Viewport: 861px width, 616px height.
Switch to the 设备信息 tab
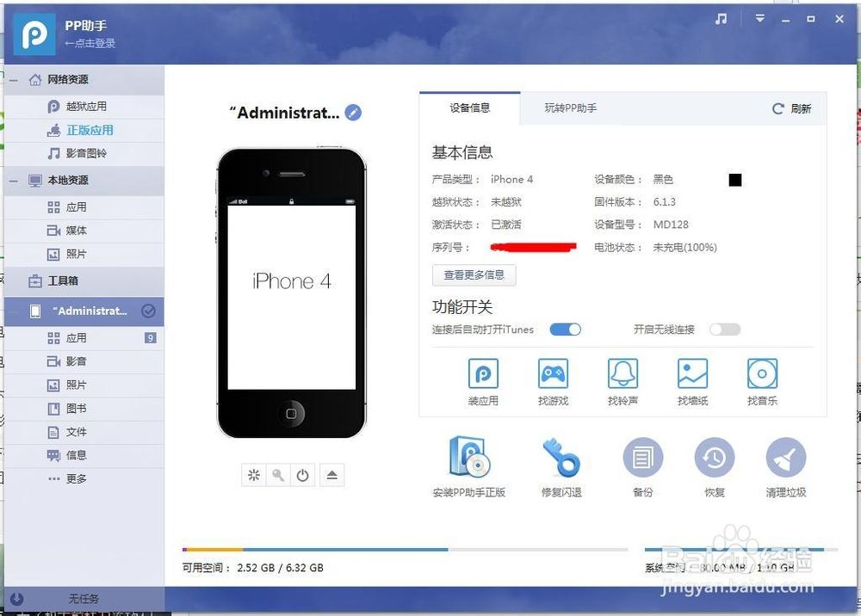[469, 108]
